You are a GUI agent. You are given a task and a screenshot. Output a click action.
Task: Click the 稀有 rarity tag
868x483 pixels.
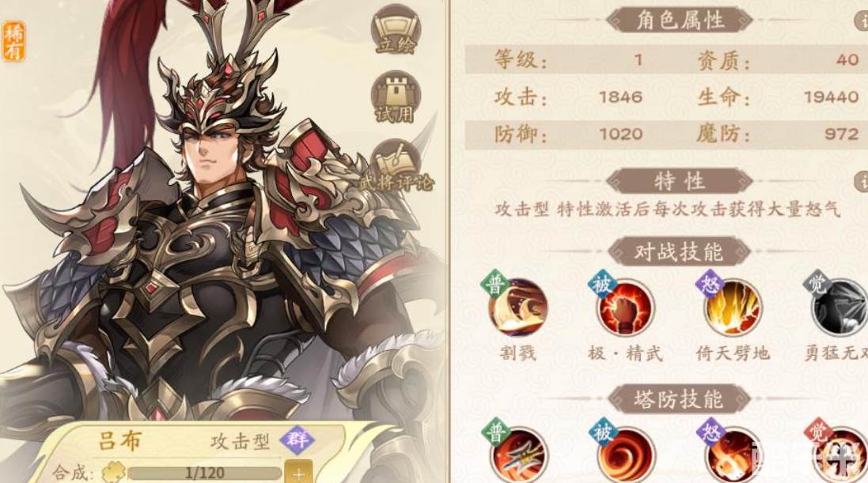coord(13,41)
